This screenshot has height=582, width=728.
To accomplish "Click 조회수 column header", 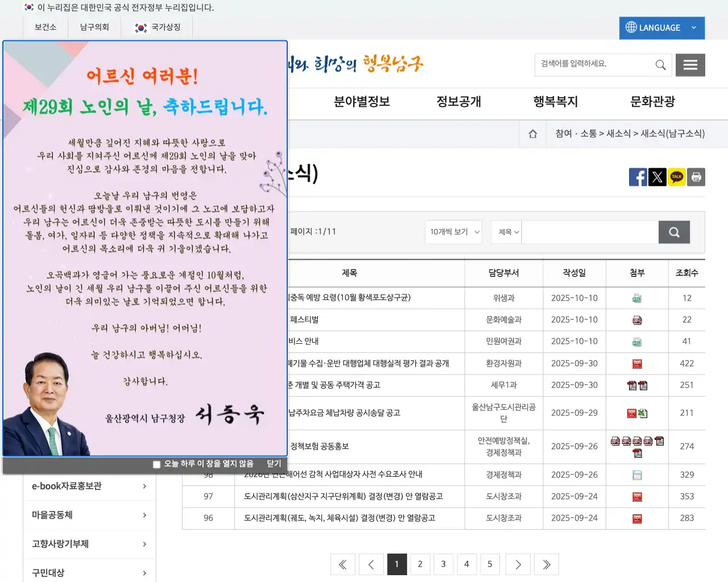I will pos(686,273).
